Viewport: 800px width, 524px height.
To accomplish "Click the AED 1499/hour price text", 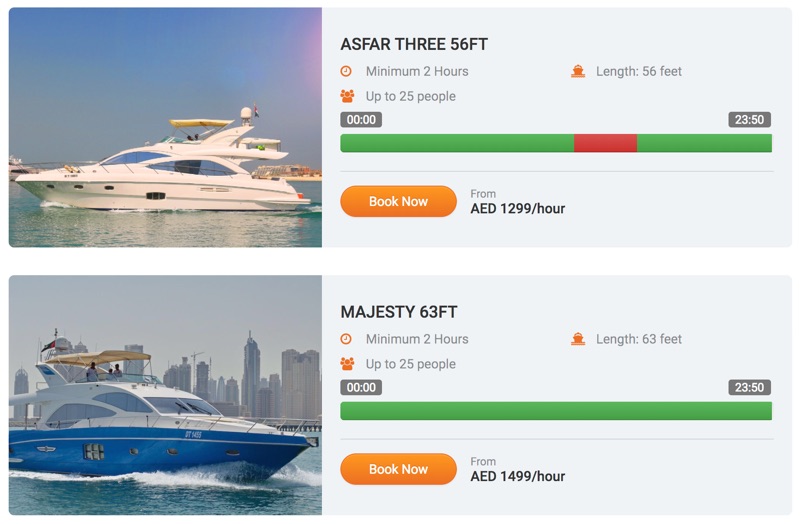I will coord(517,476).
